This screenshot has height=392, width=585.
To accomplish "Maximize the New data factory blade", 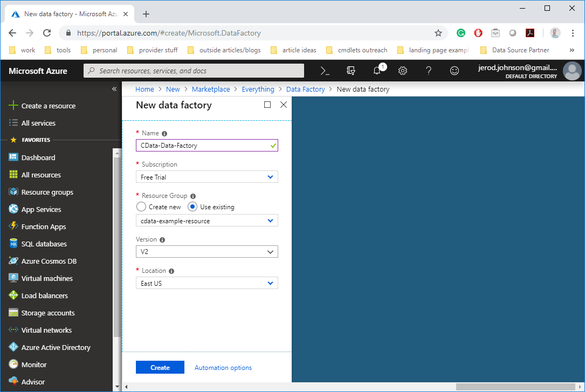I will 267,105.
